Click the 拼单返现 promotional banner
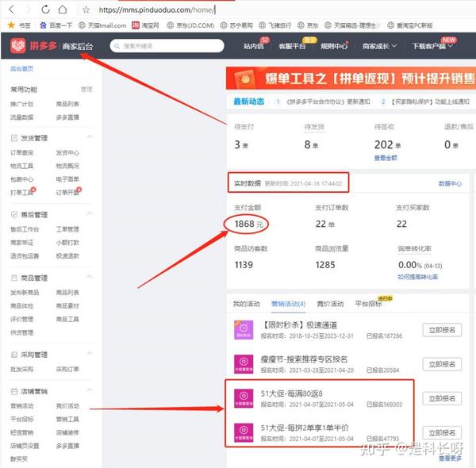 351,78
